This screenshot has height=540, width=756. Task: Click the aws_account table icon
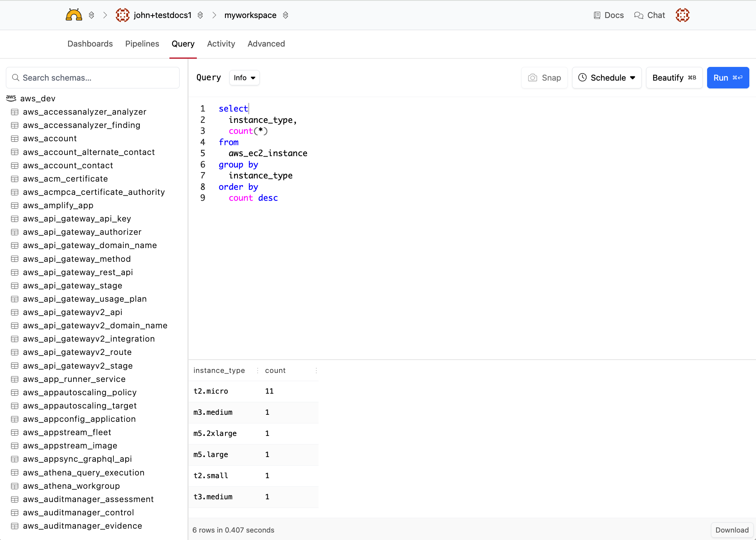coord(15,139)
